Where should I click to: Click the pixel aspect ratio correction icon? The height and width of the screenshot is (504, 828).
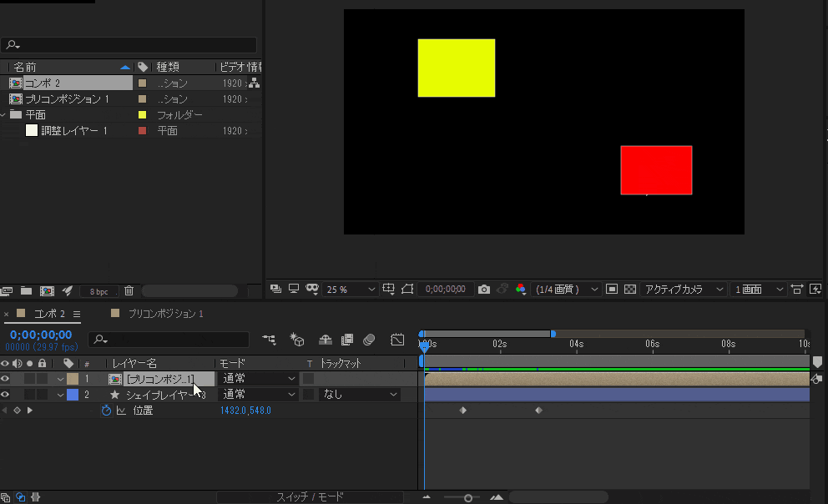(x=797, y=289)
